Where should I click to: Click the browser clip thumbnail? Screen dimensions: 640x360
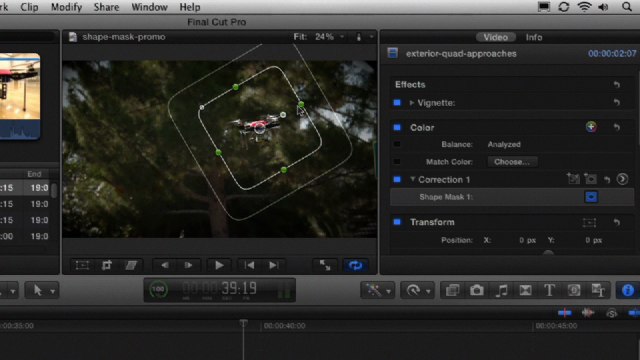point(20,96)
